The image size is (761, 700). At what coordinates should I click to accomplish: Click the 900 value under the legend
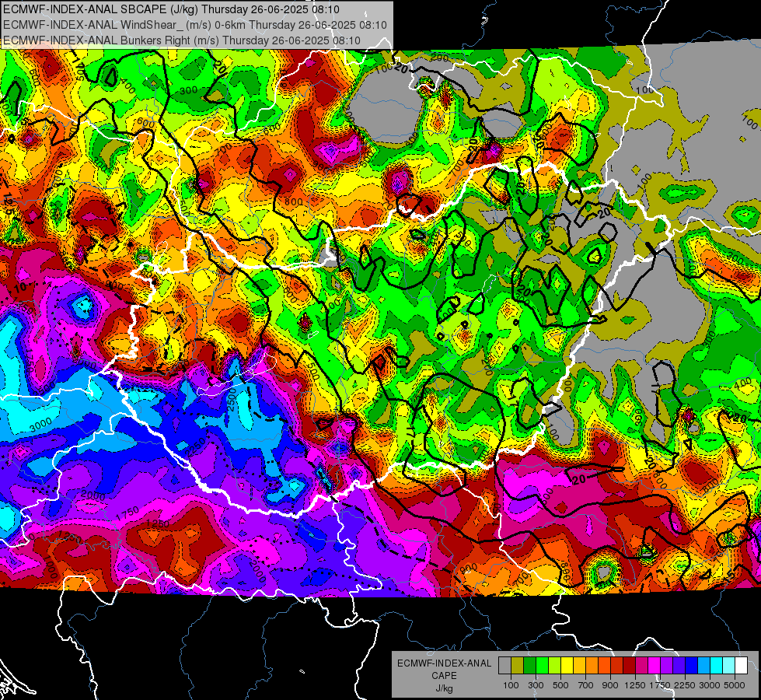(x=610, y=685)
